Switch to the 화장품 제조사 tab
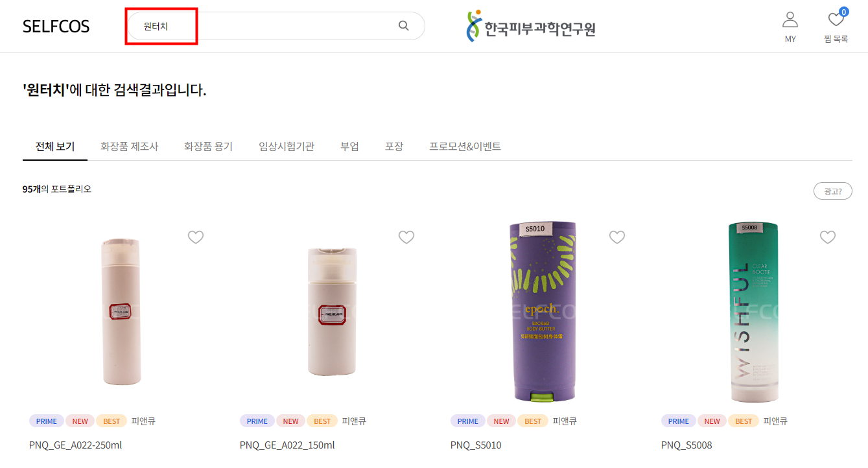Image resolution: width=868 pixels, height=468 pixels. 130,146
